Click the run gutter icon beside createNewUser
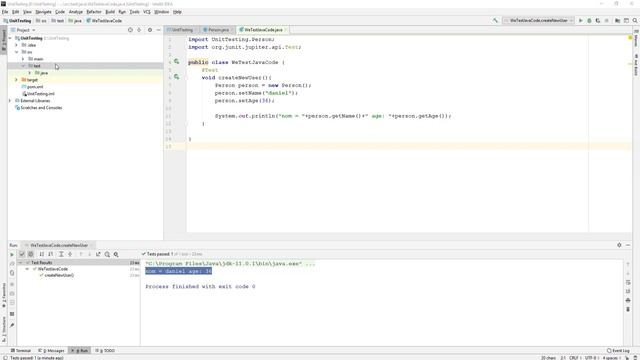The image size is (640, 360). (x=176, y=77)
